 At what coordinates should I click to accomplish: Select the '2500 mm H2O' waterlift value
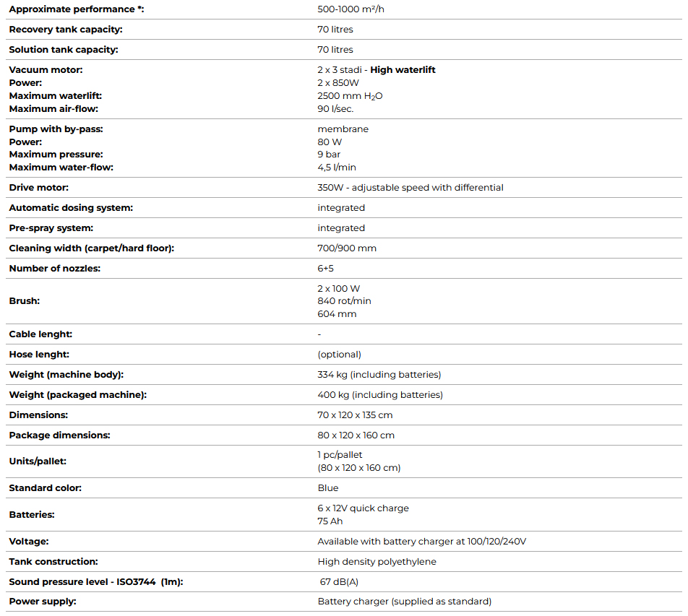(x=350, y=96)
